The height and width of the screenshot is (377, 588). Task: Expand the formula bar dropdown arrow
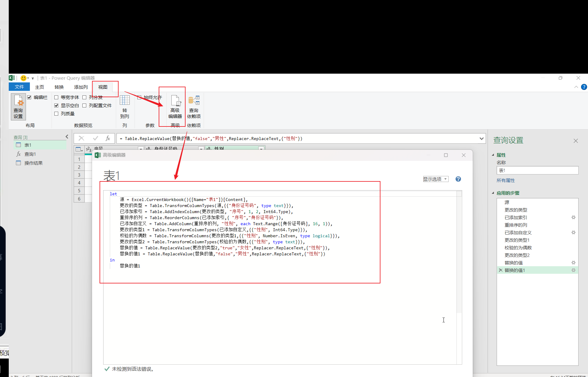coord(482,139)
